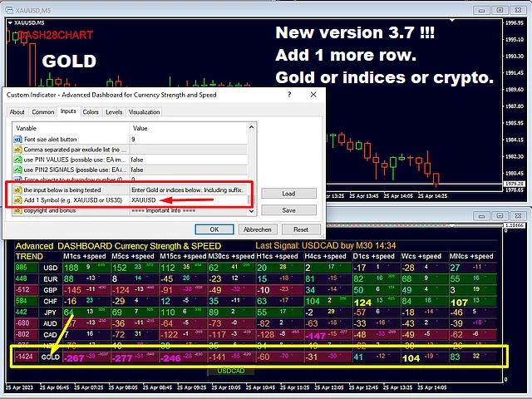Click the Font size alert button type icon
This screenshot has height=399, width=532.
pos(18,140)
